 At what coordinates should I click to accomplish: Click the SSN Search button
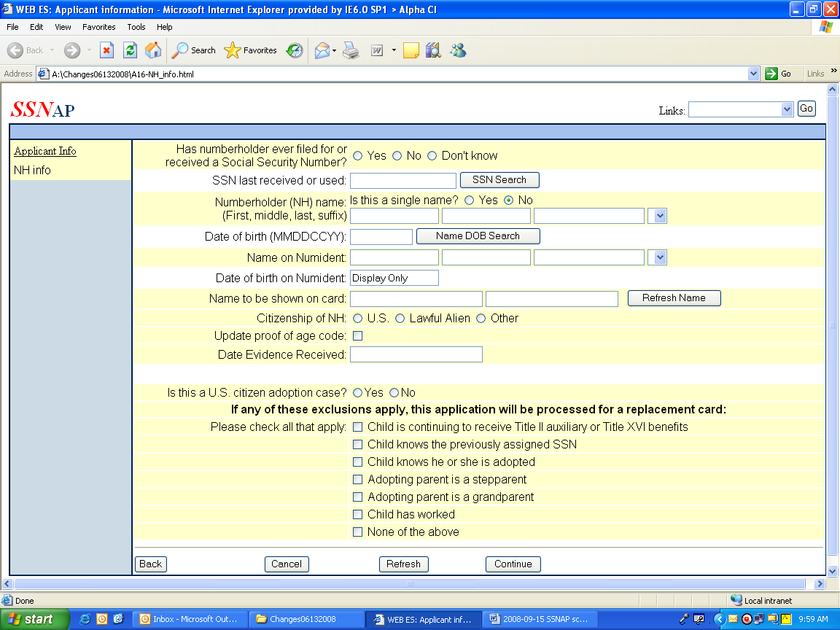pos(499,180)
